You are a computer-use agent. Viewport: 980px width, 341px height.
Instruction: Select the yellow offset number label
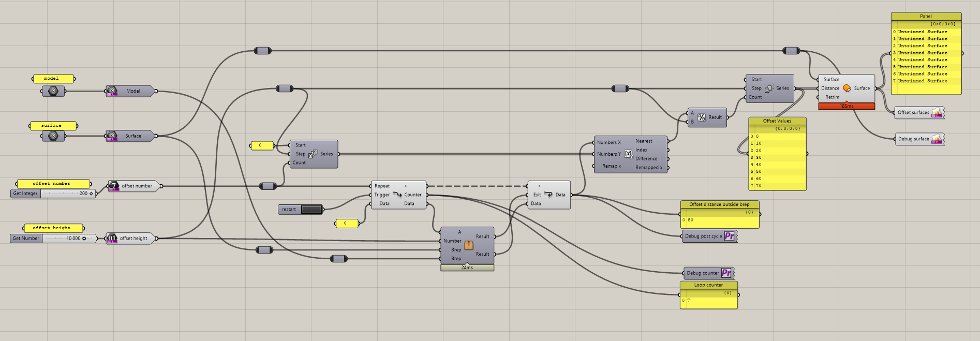(x=54, y=184)
